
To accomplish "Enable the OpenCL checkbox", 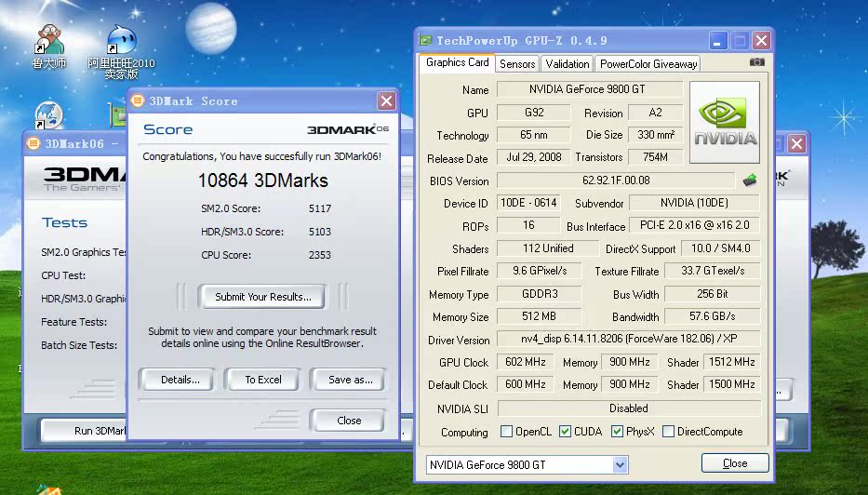I will [x=506, y=432].
